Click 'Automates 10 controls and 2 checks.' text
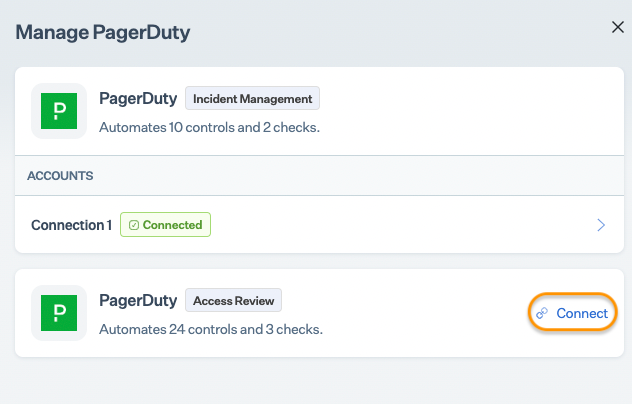The height and width of the screenshot is (404, 632). click(210, 127)
